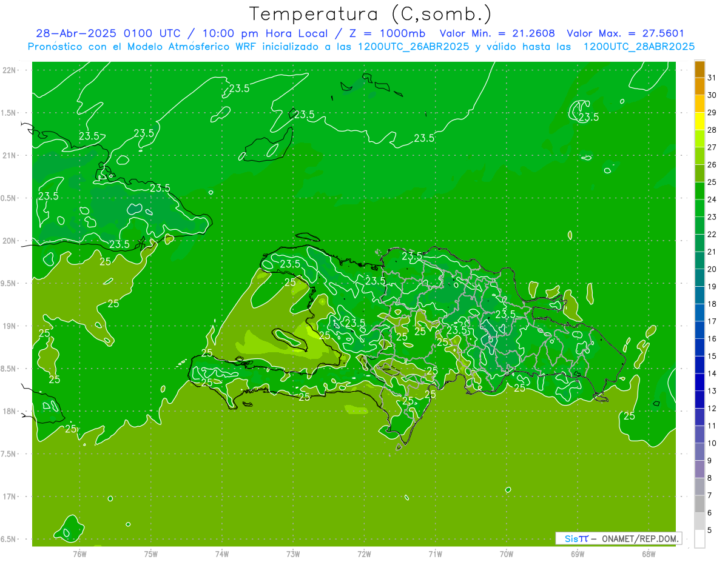Click the '1200UTC_28ABR2025' valid-until time text
Screen dimensions: 728x562
click(639, 47)
